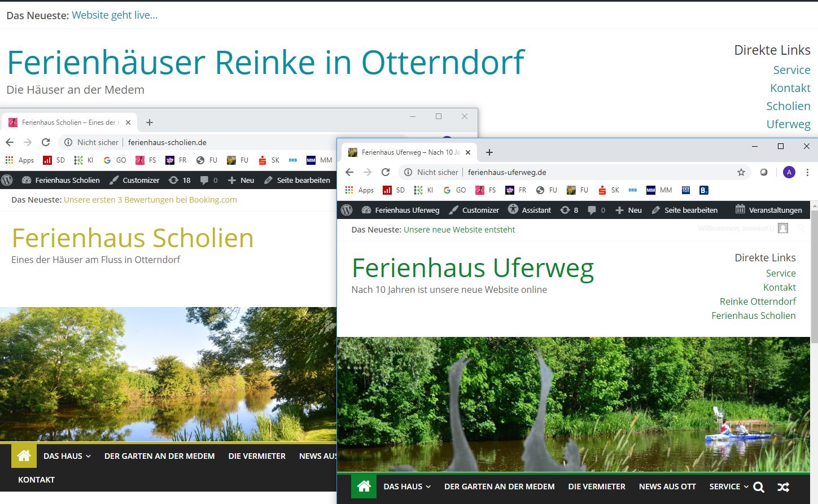Open the 'Website geht live...' news link
This screenshot has width=818, height=504.
pos(115,15)
